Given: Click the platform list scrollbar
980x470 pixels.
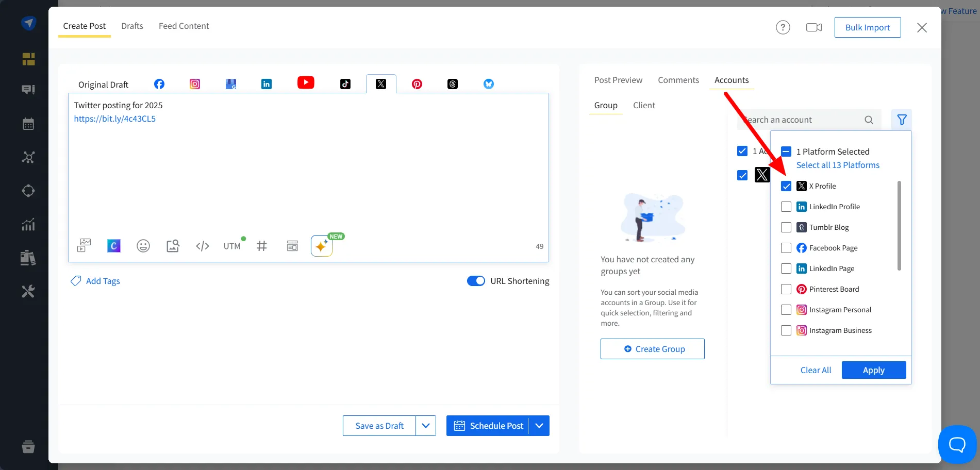Looking at the screenshot, I should point(899,226).
